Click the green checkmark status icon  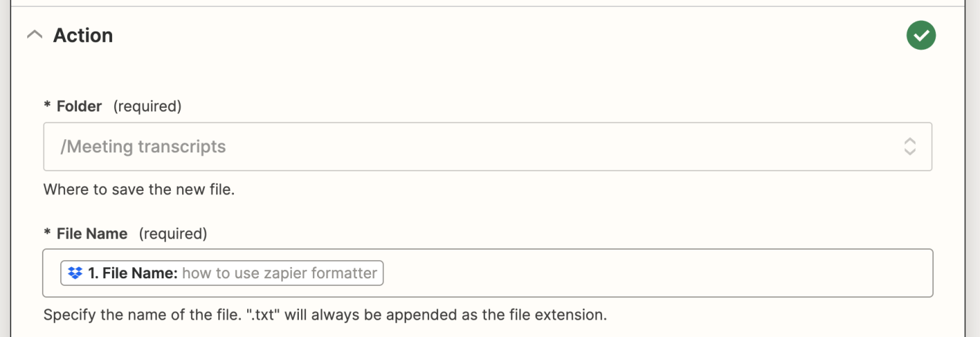[x=921, y=35]
